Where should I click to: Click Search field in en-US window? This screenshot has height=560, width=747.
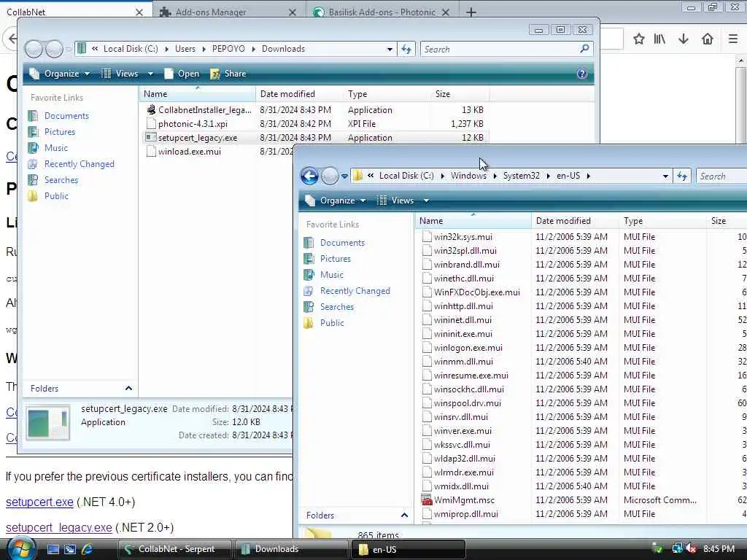[x=721, y=176]
